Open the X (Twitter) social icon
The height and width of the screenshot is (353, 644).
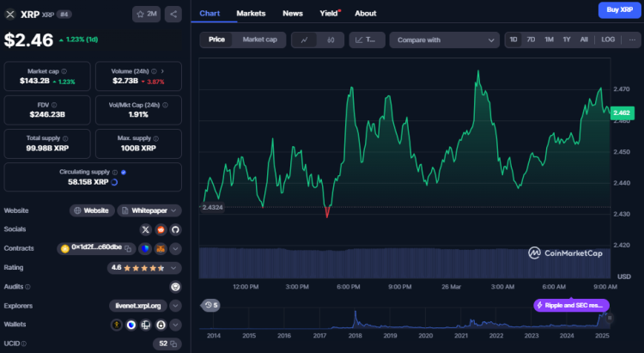click(x=145, y=229)
